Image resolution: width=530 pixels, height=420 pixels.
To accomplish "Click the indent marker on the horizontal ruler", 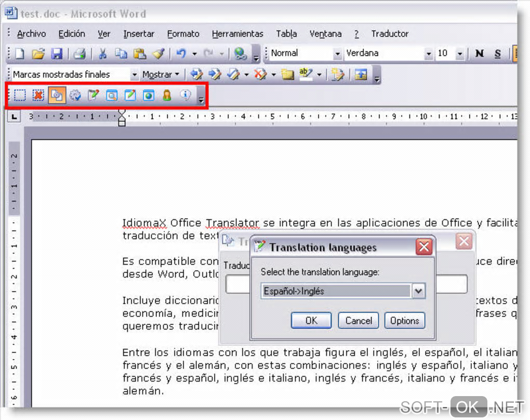I will pos(122,117).
